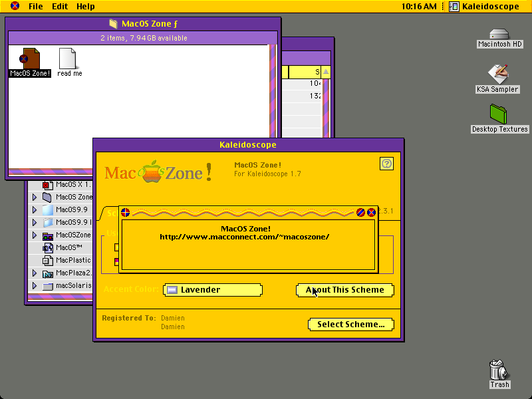
Task: Click the 'Registered To:' label
Action: tap(129, 319)
